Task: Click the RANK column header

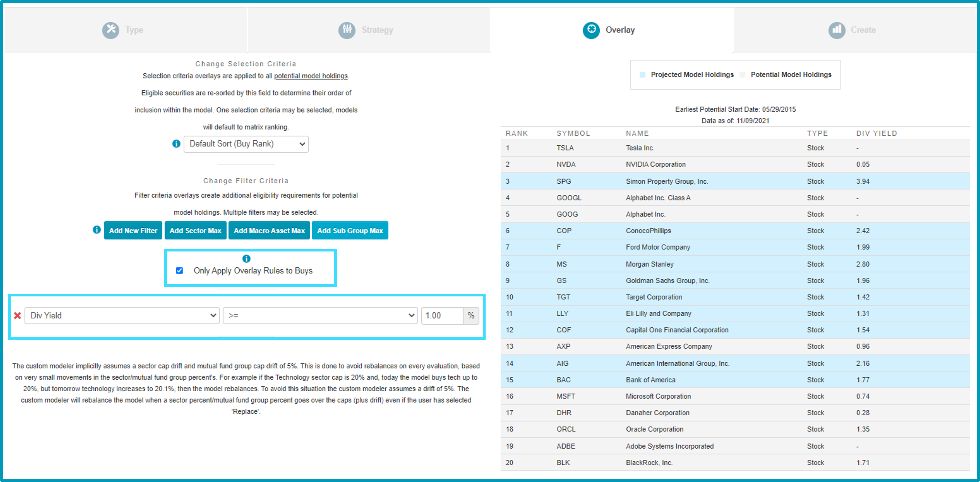Action: tap(517, 133)
